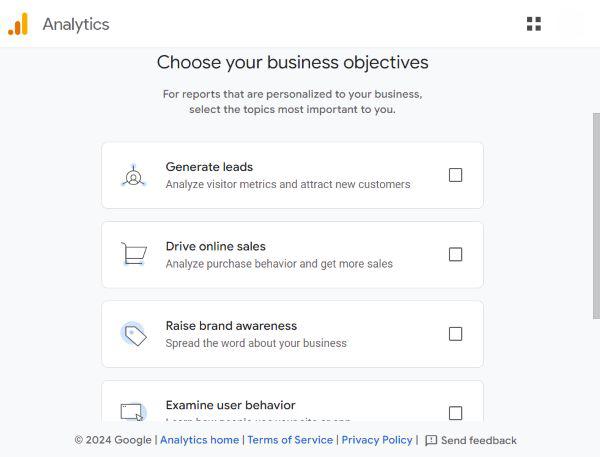Click the Drive online sales card title
Viewport: 600px width, 457px height.
[x=215, y=246]
